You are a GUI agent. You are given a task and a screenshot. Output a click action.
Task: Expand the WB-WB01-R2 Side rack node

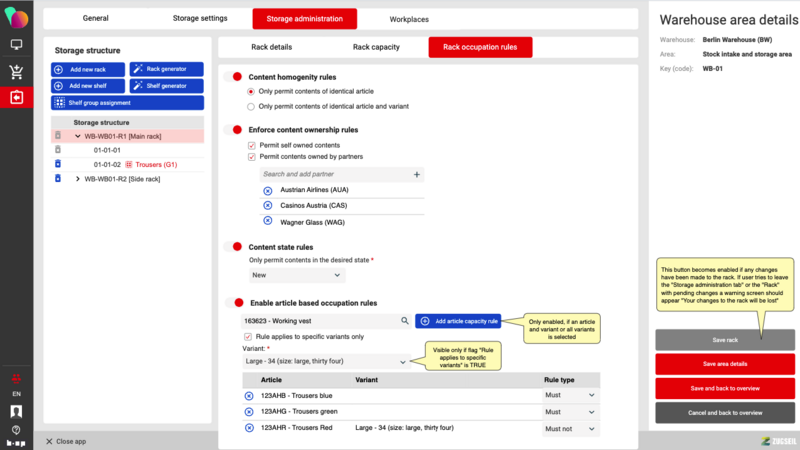point(78,179)
